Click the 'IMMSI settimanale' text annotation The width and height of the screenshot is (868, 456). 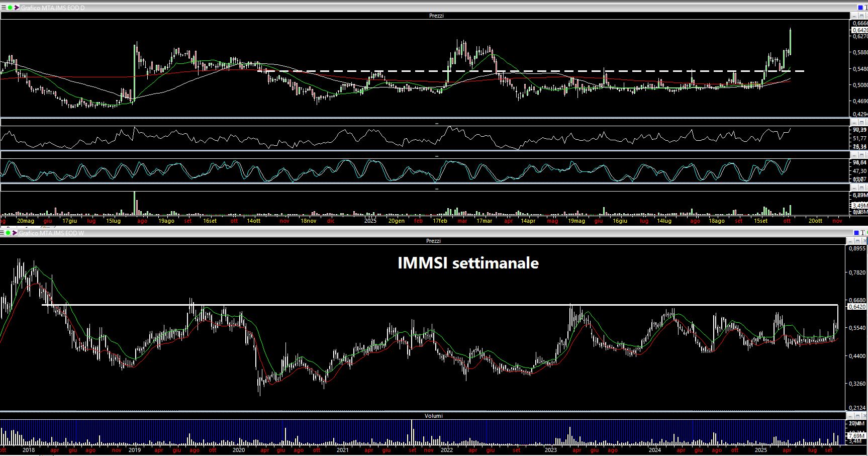[x=468, y=263]
